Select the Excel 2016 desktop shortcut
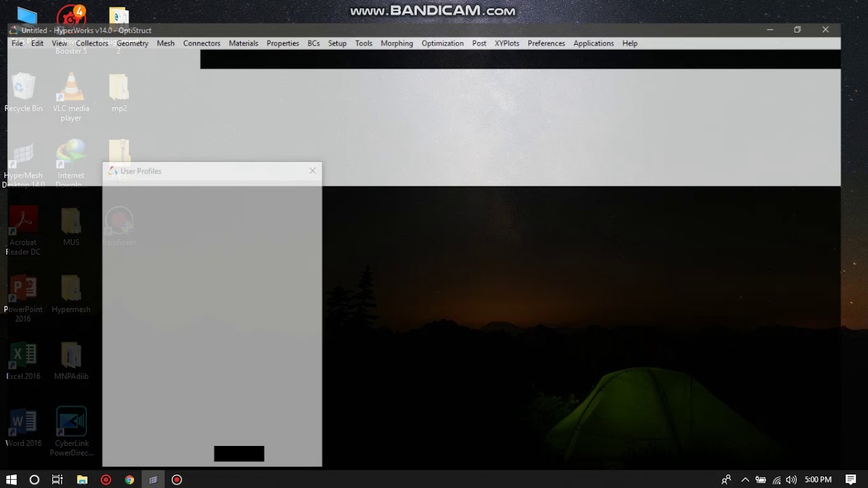Viewport: 868px width, 488px height. 23,360
